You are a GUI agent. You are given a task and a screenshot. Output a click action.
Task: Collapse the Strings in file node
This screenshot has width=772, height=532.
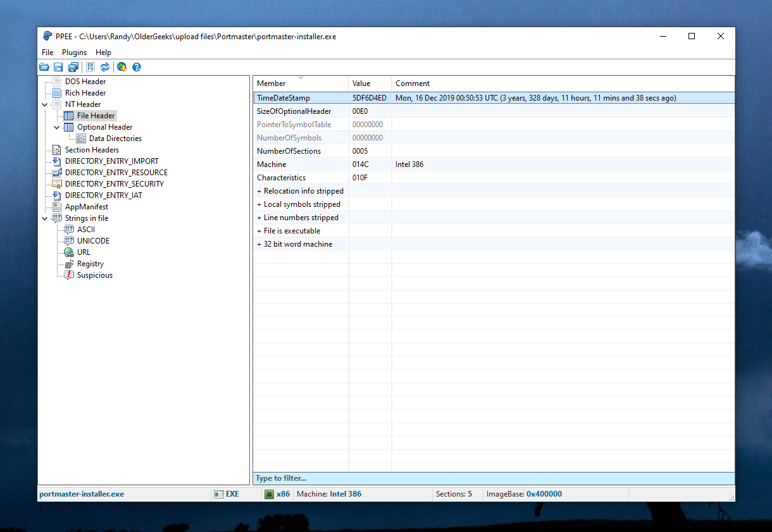45,218
